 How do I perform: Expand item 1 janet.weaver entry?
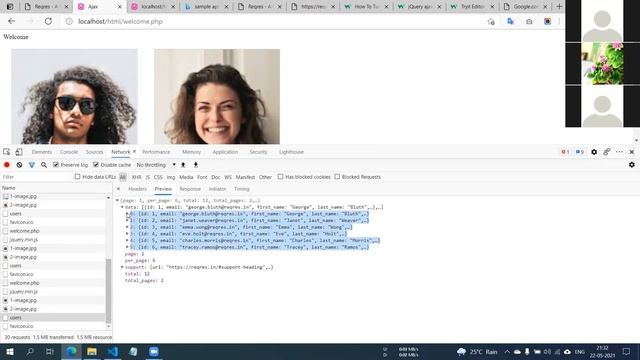127,220
